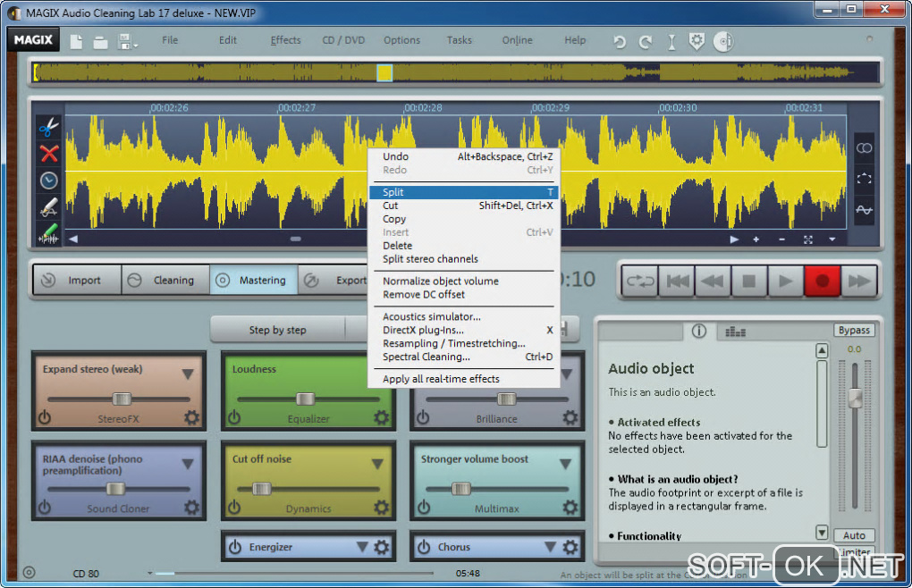Screen dimensions: 912x588
Task: Click the play transport button
Action: (785, 281)
